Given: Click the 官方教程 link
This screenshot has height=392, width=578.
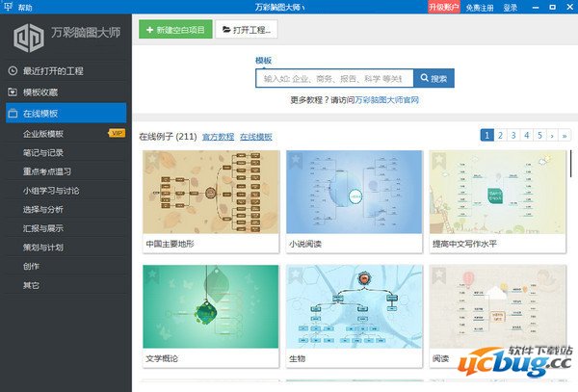Looking at the screenshot, I should point(218,137).
